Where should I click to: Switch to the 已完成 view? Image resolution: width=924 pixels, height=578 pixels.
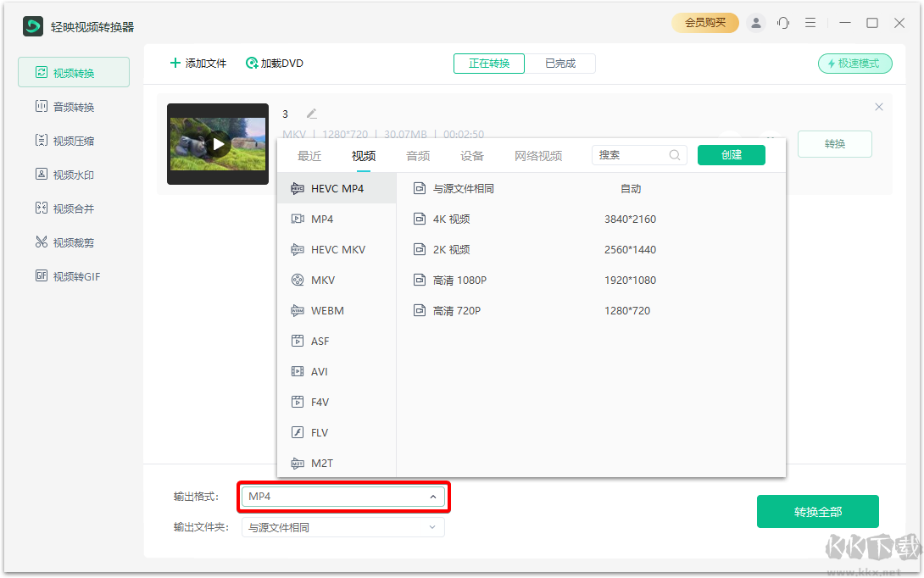coord(561,63)
